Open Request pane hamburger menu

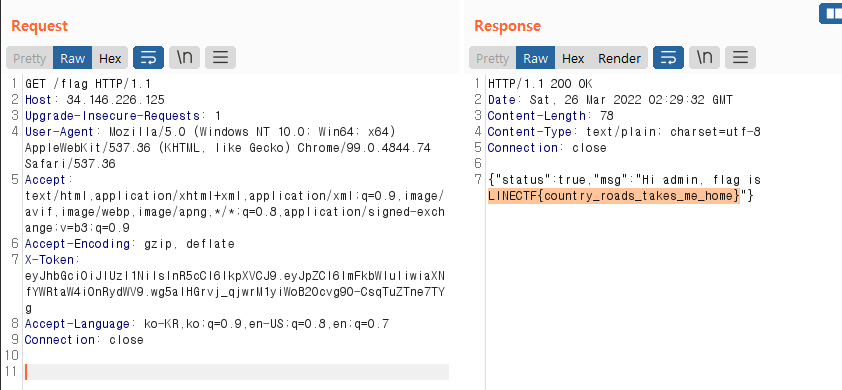[220, 57]
